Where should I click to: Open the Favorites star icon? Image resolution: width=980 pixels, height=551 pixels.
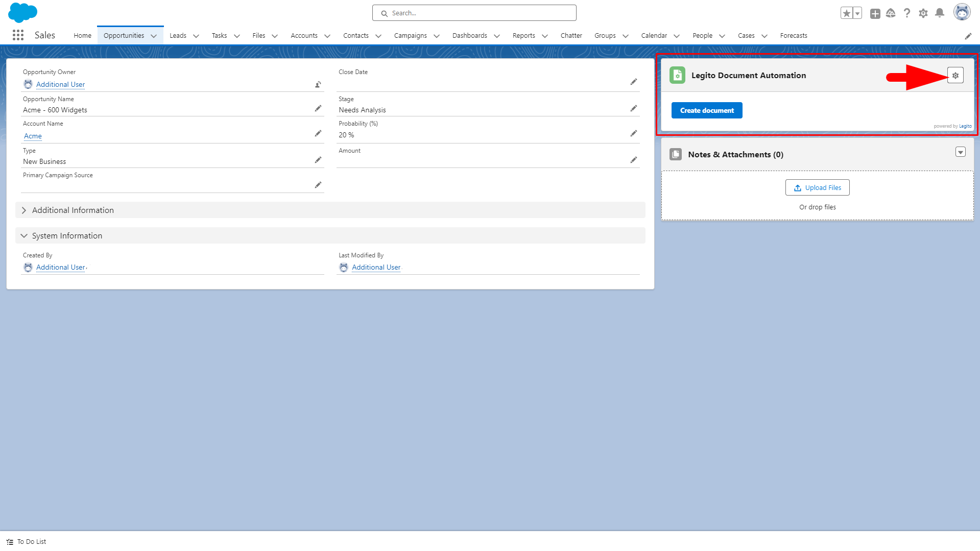[847, 13]
